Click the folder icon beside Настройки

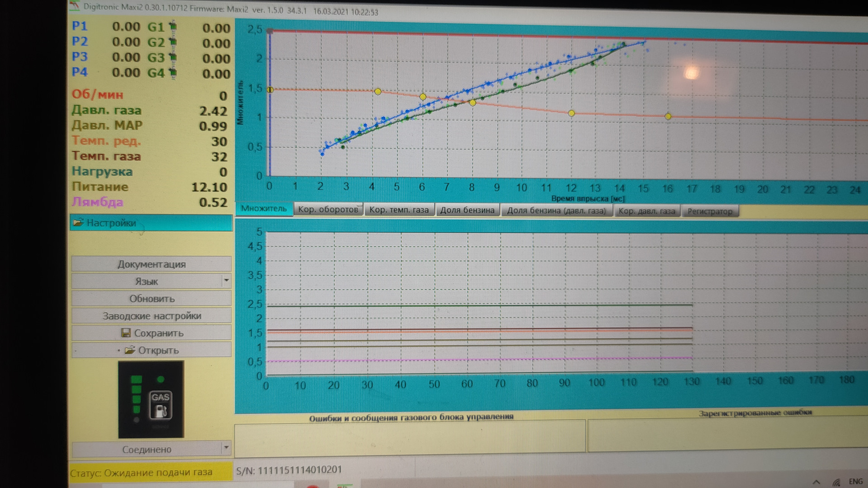click(x=79, y=222)
